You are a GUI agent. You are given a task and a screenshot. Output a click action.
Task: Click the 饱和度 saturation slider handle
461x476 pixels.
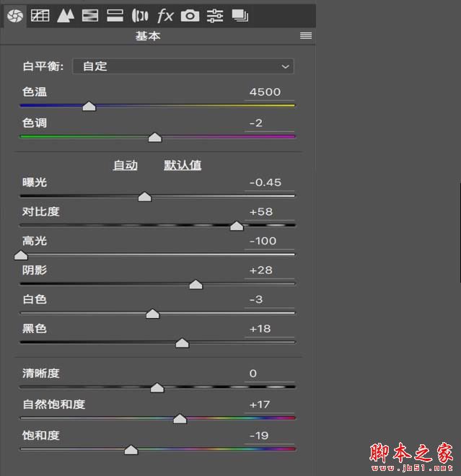131,449
